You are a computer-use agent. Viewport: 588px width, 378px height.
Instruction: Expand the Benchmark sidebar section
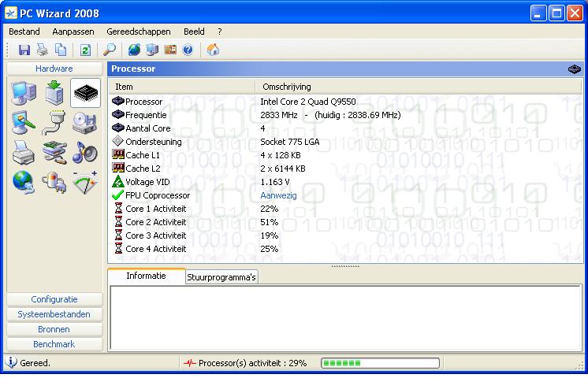point(54,344)
